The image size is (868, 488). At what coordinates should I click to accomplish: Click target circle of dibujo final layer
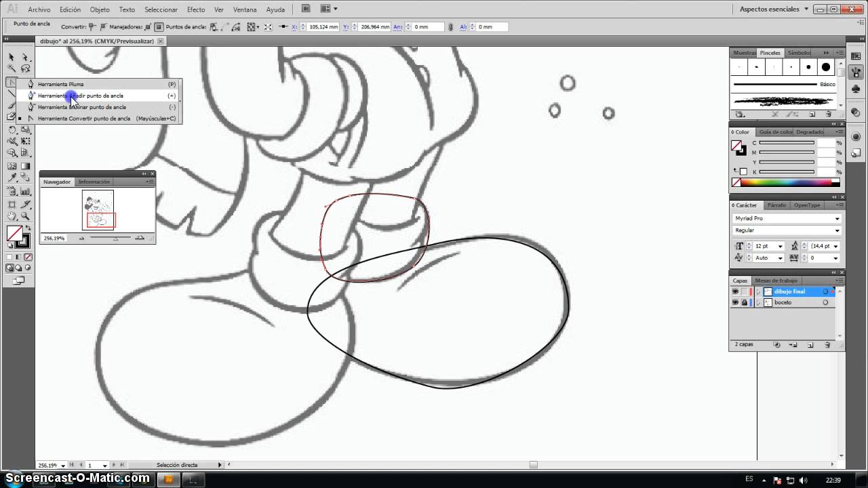(x=825, y=291)
